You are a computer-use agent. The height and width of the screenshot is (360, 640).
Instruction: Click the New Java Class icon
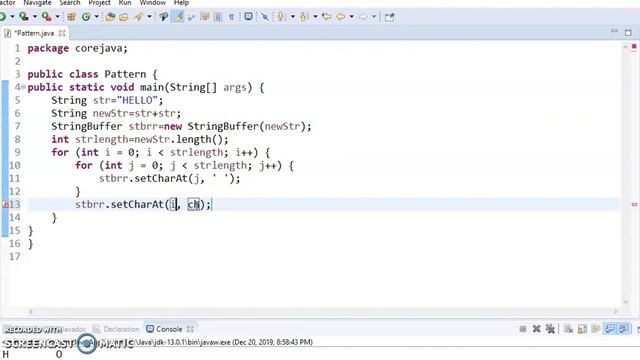pyautogui.click(x=86, y=17)
